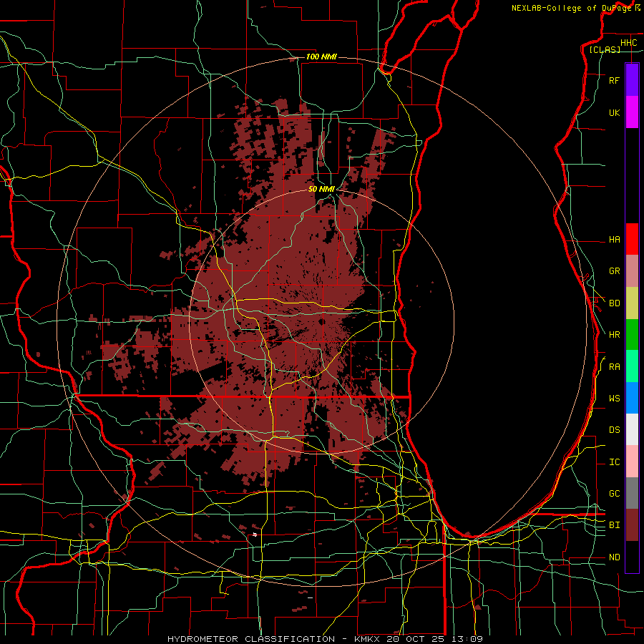This screenshot has height=644, width=644.
Task: Click the 'IC' legend label
Action: (614, 462)
